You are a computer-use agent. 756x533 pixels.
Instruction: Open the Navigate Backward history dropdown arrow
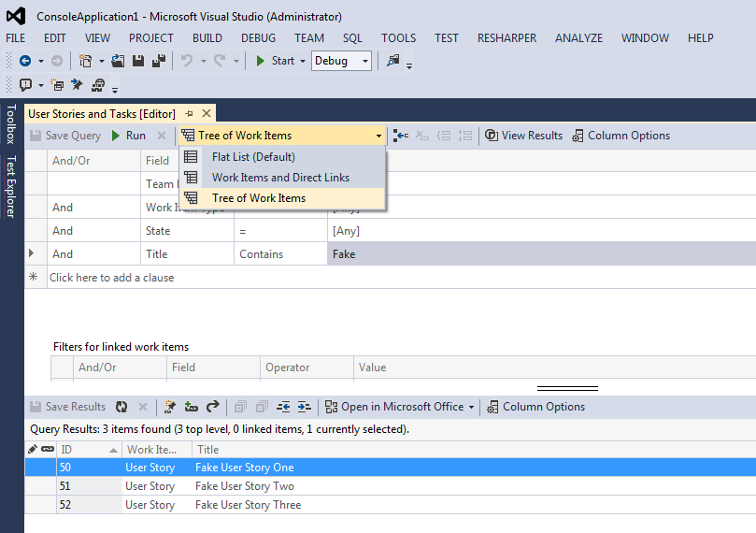[x=41, y=62]
